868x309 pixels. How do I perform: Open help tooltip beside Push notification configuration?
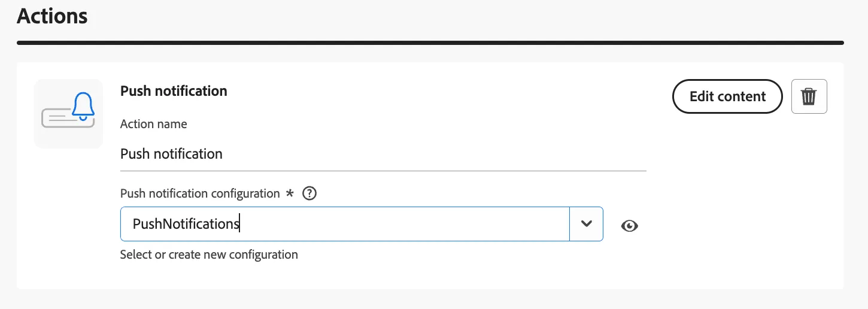point(309,193)
